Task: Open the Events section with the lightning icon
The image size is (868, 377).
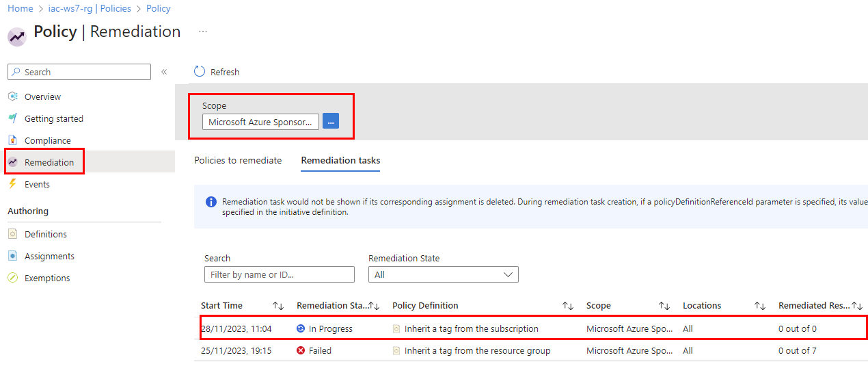Action: [x=37, y=184]
